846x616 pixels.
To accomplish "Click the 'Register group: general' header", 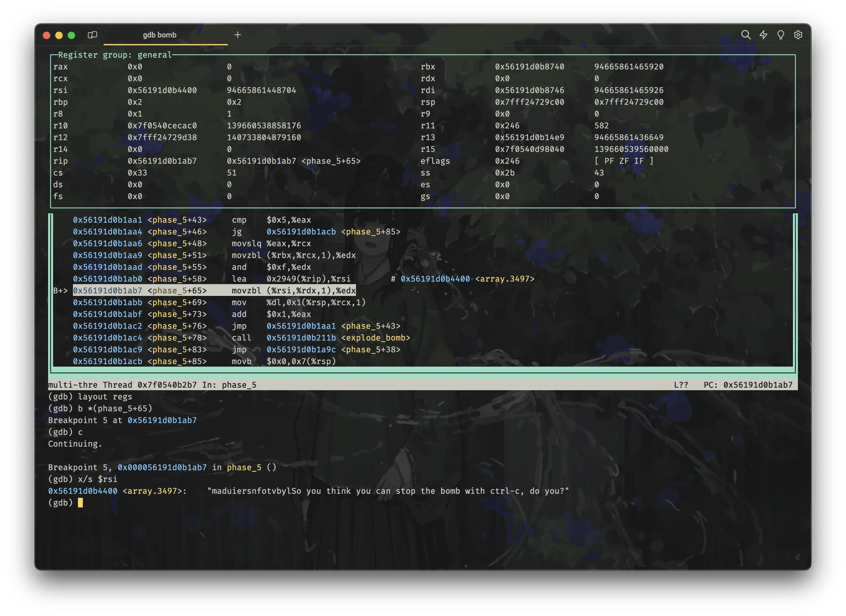I will coord(115,55).
